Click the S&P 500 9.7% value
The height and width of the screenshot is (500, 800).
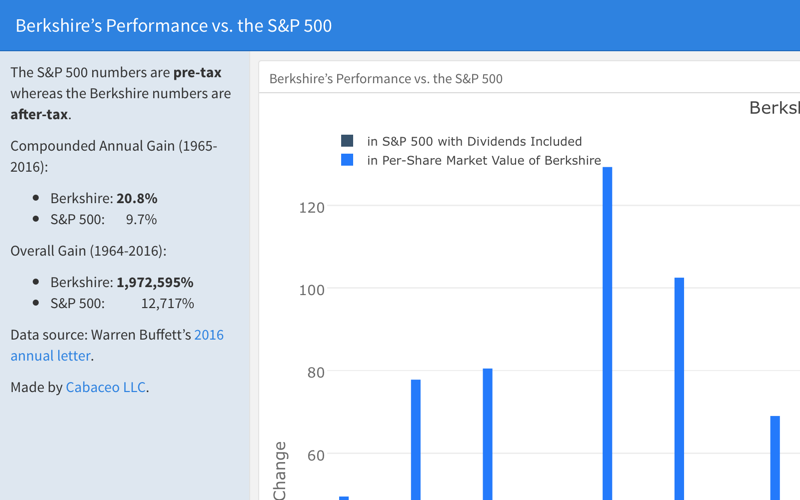click(x=141, y=219)
